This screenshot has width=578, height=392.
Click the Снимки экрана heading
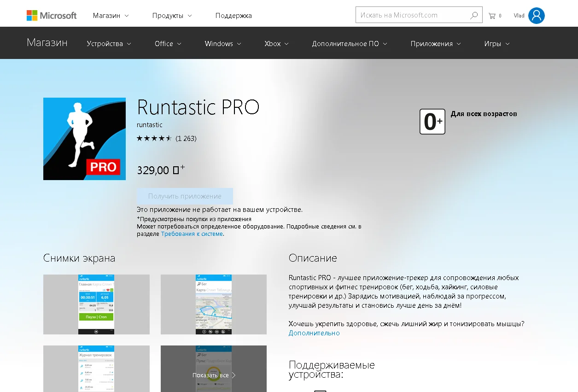[79, 258]
